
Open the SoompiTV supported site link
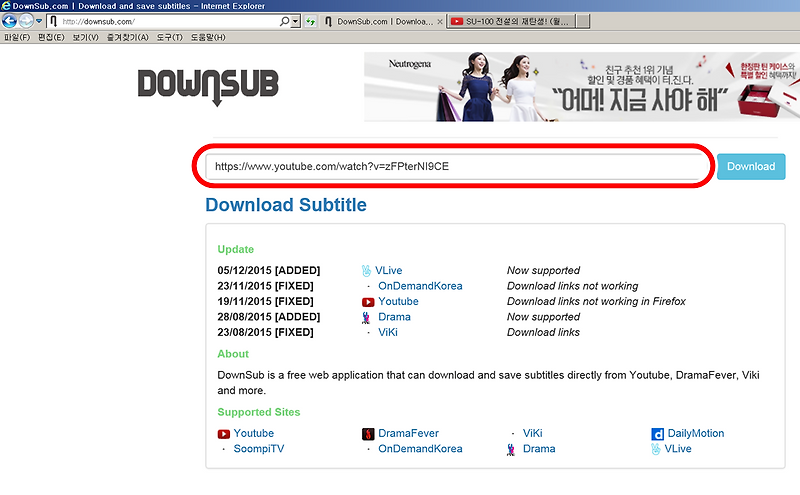click(259, 449)
